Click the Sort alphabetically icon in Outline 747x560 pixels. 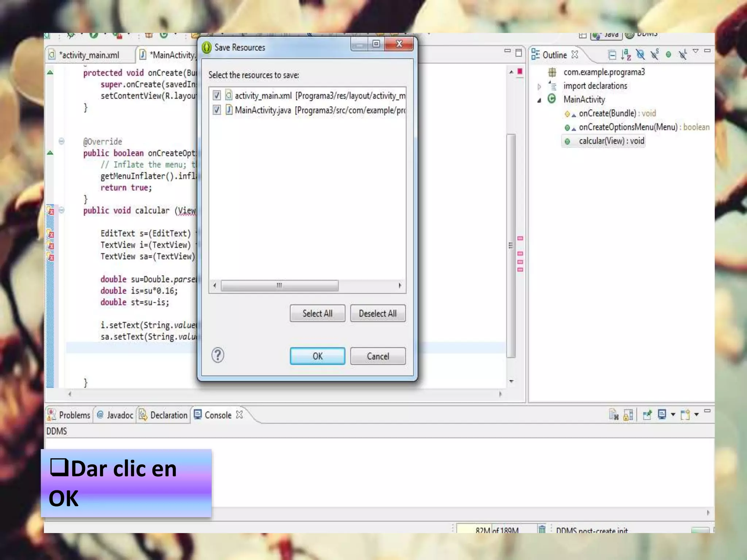626,55
